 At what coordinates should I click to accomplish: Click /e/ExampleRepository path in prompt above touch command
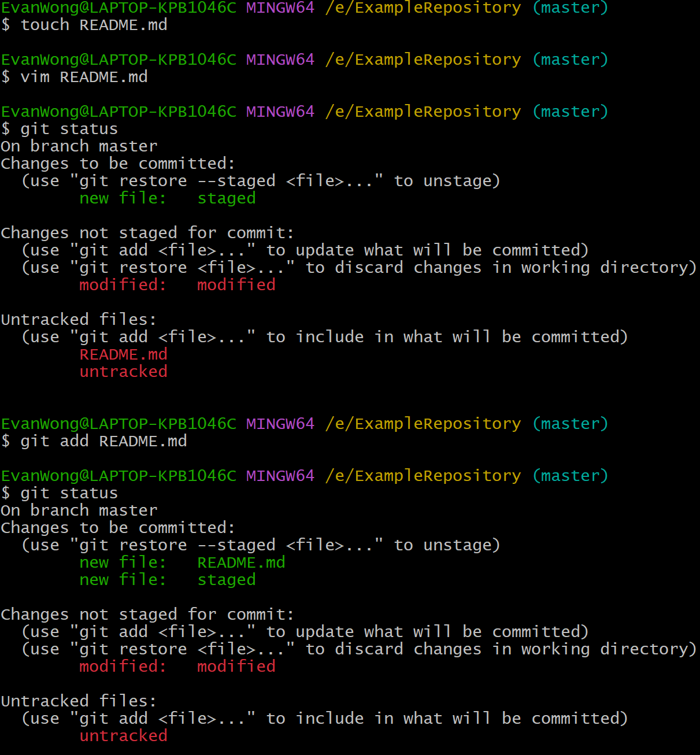click(423, 8)
